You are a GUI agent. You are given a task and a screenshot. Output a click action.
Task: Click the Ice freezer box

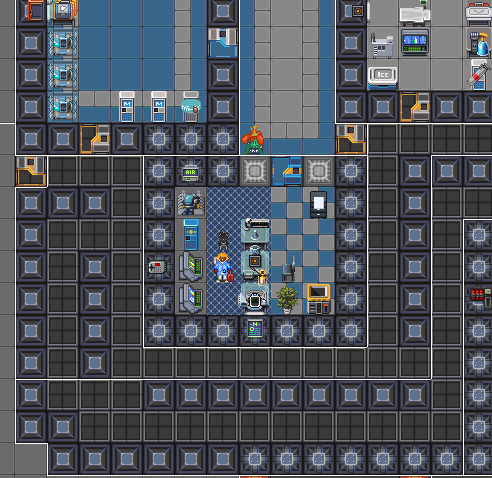[x=382, y=78]
